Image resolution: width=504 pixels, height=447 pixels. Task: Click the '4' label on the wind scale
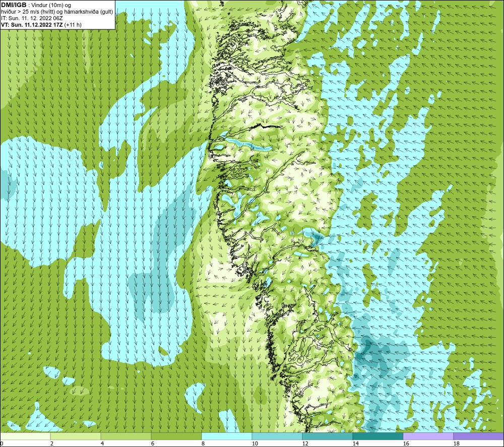pos(102,444)
